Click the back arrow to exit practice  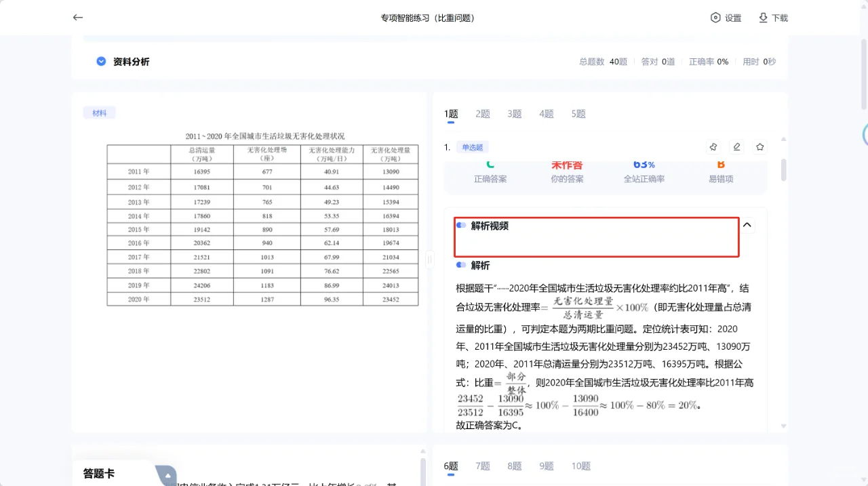click(x=77, y=18)
